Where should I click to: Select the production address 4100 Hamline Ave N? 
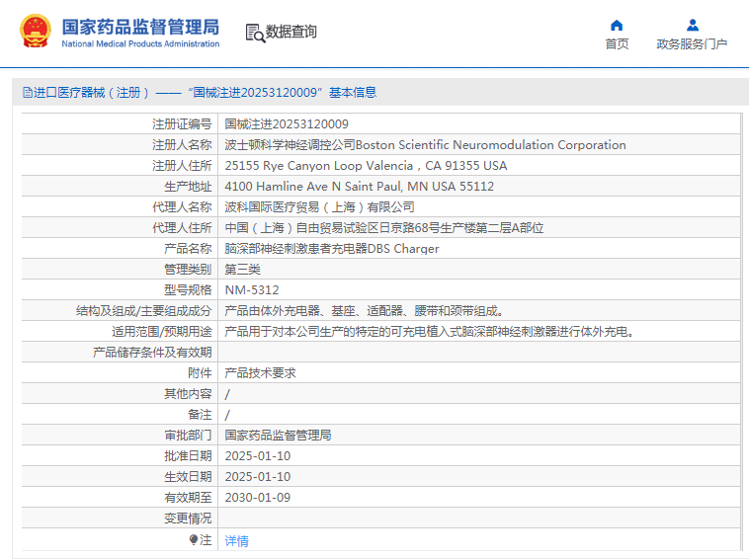click(360, 187)
